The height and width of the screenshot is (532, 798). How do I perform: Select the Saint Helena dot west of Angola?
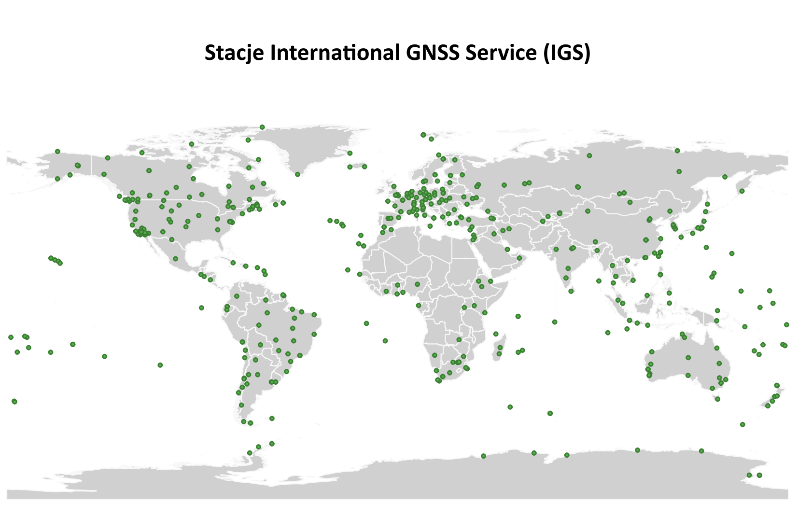385,341
